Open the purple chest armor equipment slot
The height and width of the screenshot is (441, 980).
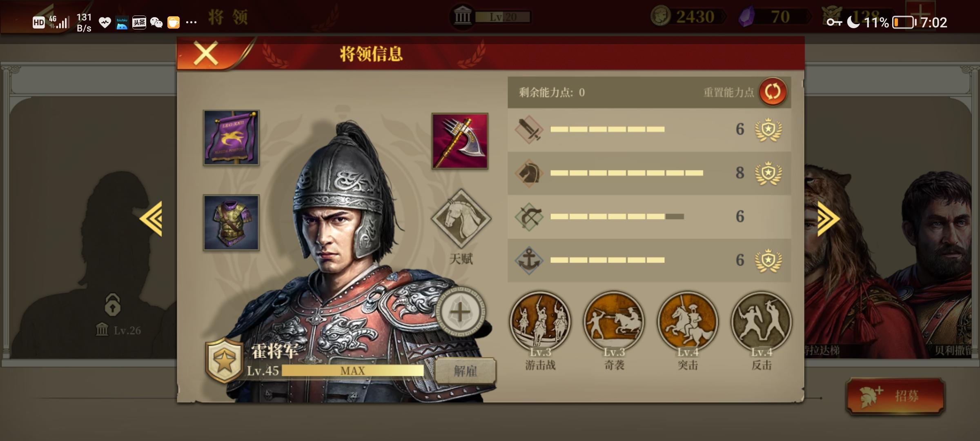tap(231, 223)
